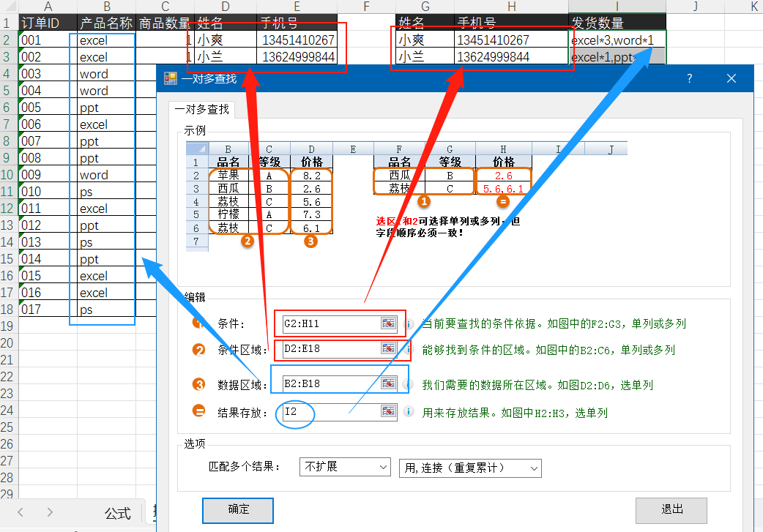The width and height of the screenshot is (763, 532).
Task: Click the 一对多查找 dialog title icon
Action: coord(171,78)
